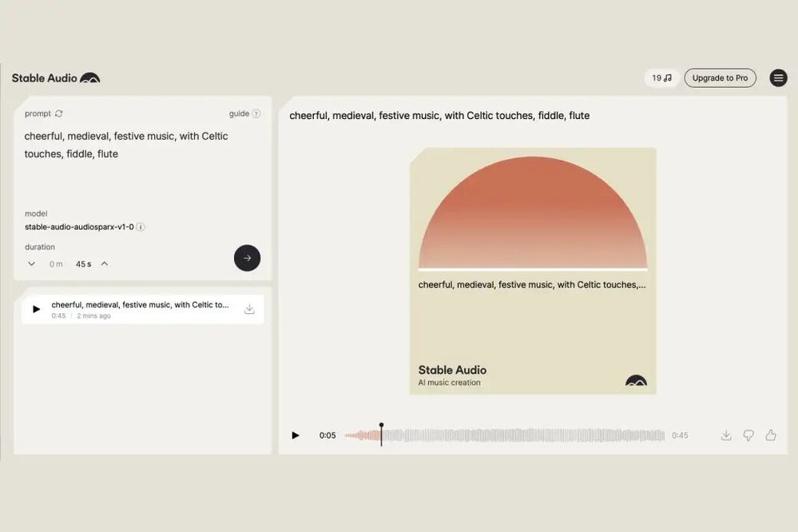The width and height of the screenshot is (798, 532).
Task: Click the Stable Audio logo on cover art
Action: 636,380
